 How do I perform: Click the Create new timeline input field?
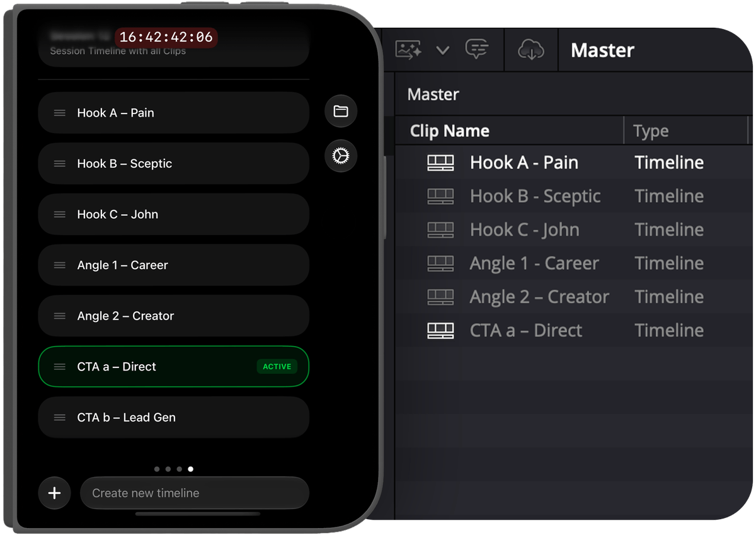point(195,493)
